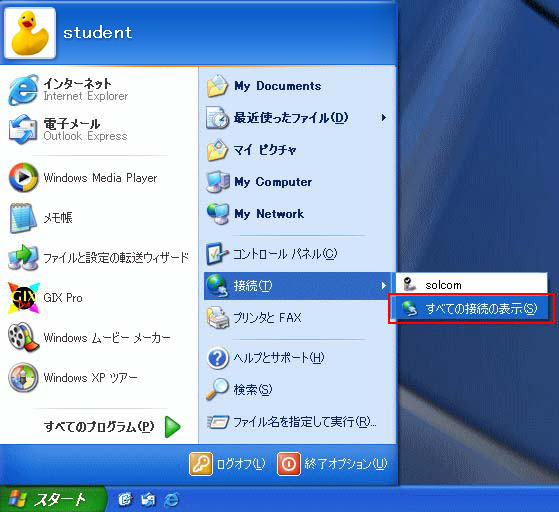Launch the GIX Pro icon
Image resolution: width=559 pixels, height=512 pixels.
[x=24, y=298]
